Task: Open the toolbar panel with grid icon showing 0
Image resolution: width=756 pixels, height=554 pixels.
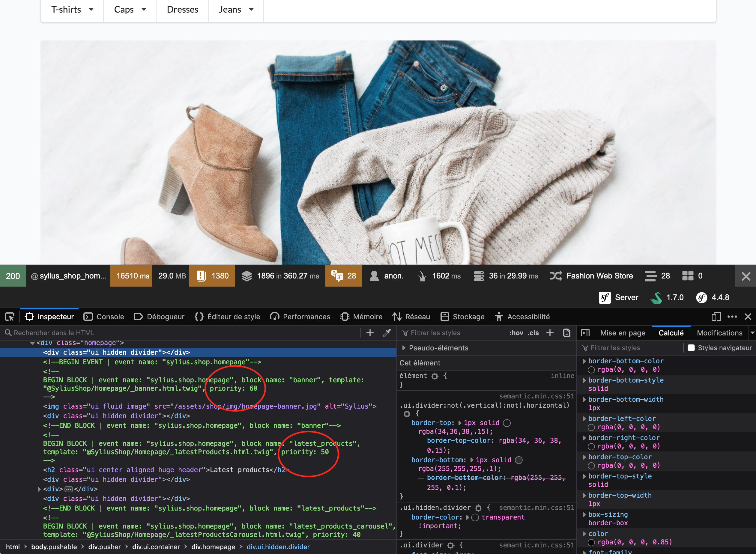Action: click(x=693, y=276)
